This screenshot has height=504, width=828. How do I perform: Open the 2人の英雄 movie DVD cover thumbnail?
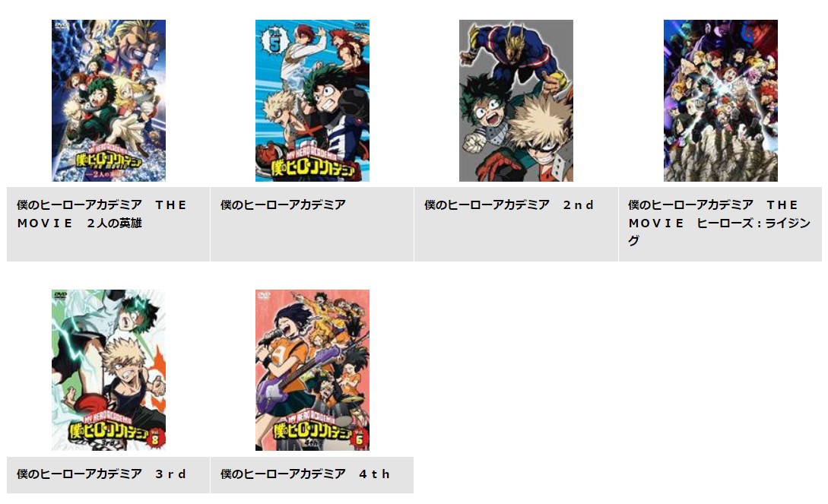tap(108, 101)
